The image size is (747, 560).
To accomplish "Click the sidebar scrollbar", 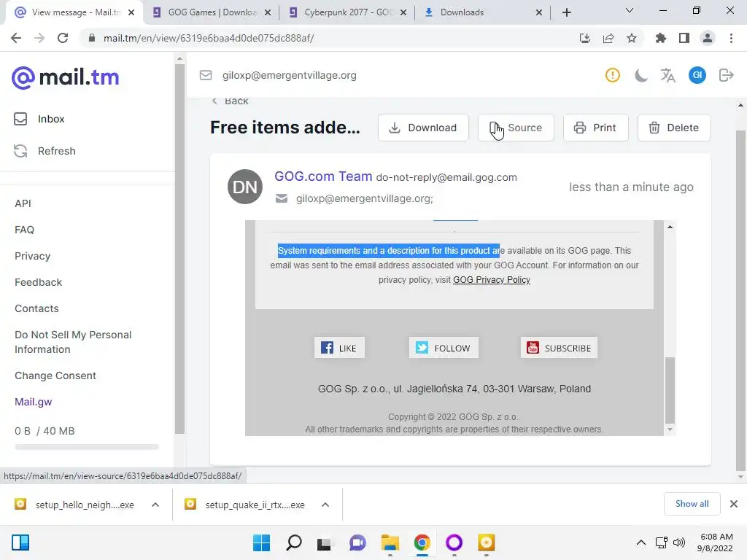I will click(179, 248).
